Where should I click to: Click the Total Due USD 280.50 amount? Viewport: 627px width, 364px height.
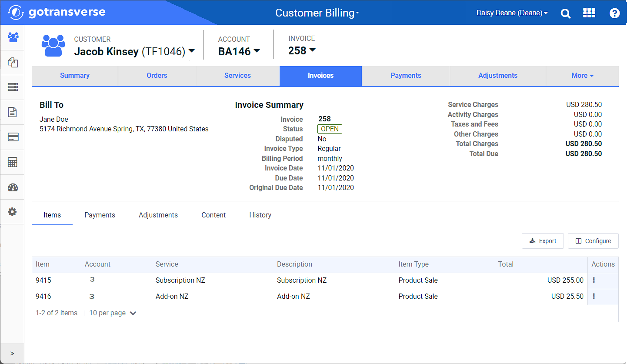tap(584, 154)
